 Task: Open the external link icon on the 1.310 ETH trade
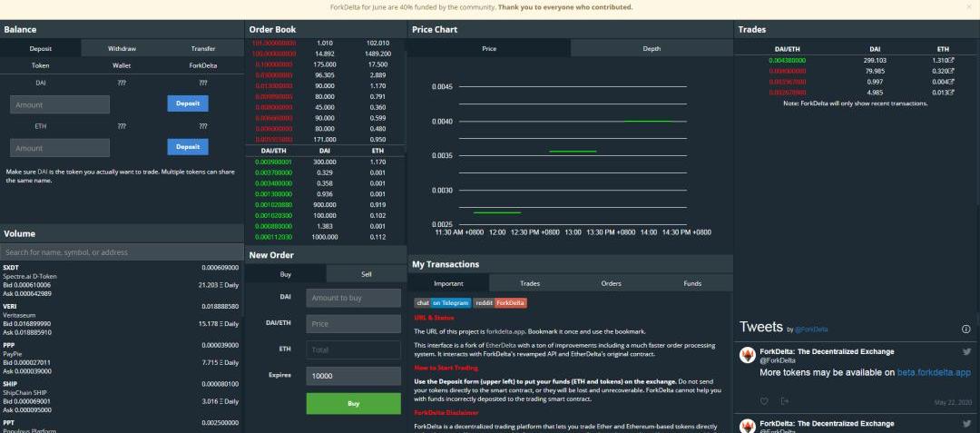click(x=952, y=61)
